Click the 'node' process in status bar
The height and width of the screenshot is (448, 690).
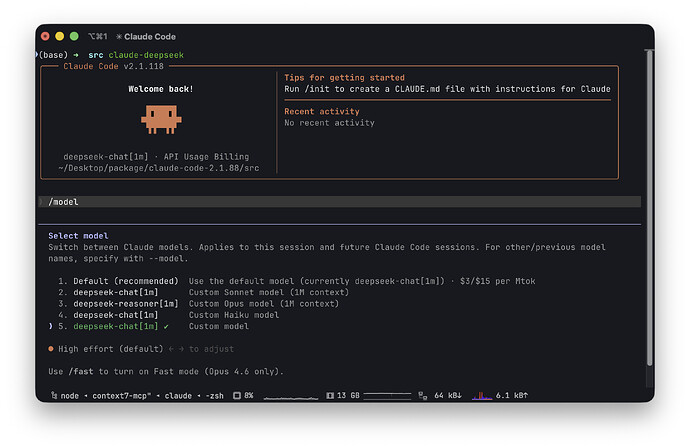click(70, 396)
